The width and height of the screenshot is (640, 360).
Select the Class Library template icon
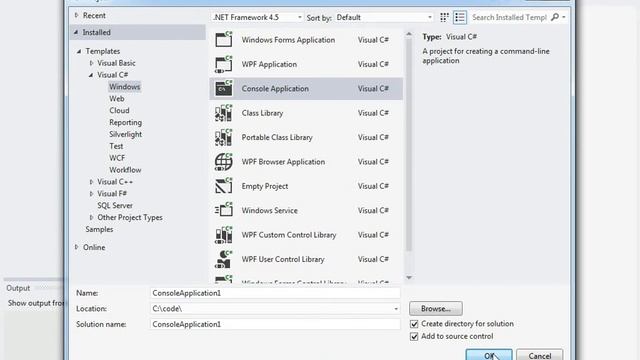224,113
